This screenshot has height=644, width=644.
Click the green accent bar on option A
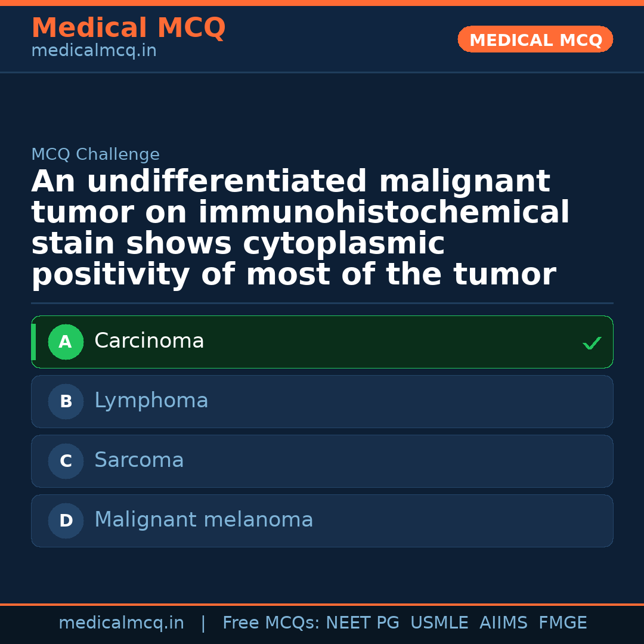click(x=33, y=342)
